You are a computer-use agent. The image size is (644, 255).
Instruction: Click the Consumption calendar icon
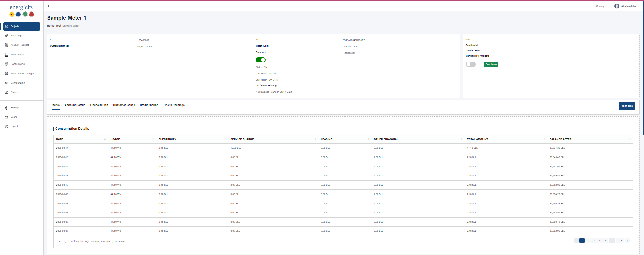[x=7, y=64]
